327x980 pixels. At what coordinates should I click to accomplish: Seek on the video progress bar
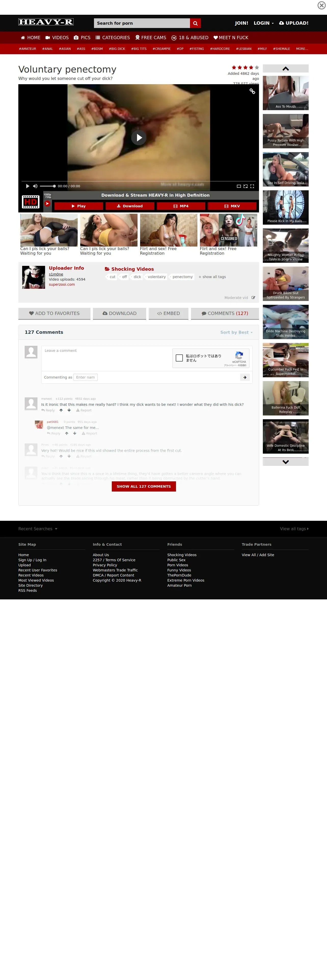click(139, 181)
